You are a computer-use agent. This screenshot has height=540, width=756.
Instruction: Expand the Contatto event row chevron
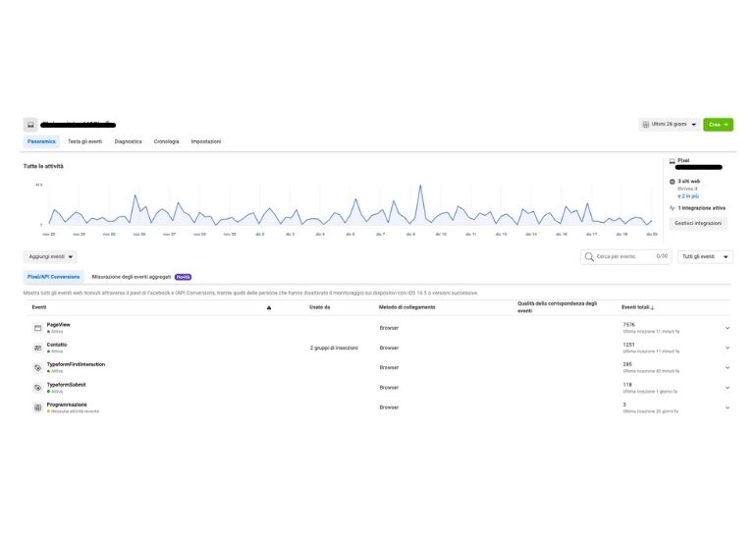click(728, 348)
